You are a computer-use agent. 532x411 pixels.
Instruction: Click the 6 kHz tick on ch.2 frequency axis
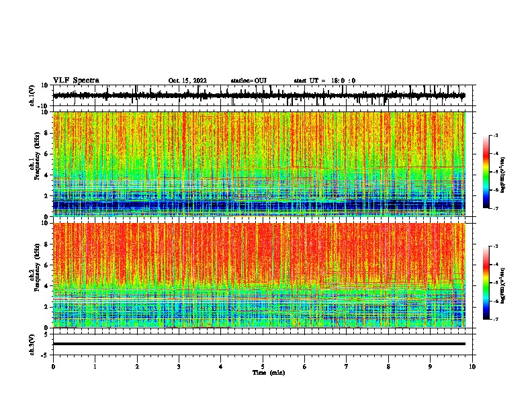pos(46,265)
